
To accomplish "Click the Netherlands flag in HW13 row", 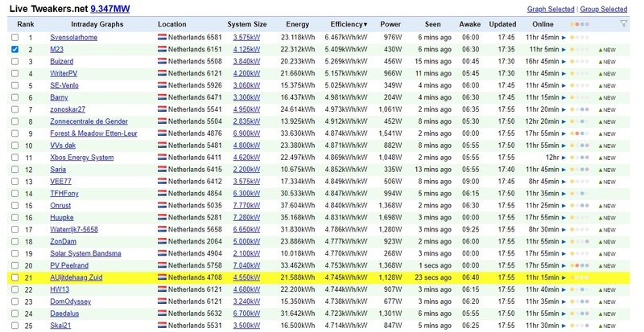I will pos(162,289).
